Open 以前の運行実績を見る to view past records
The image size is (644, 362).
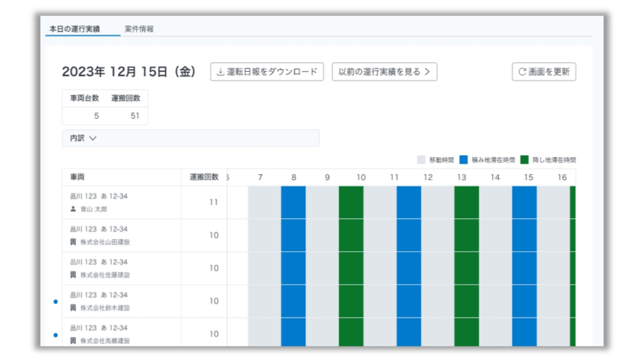(384, 72)
